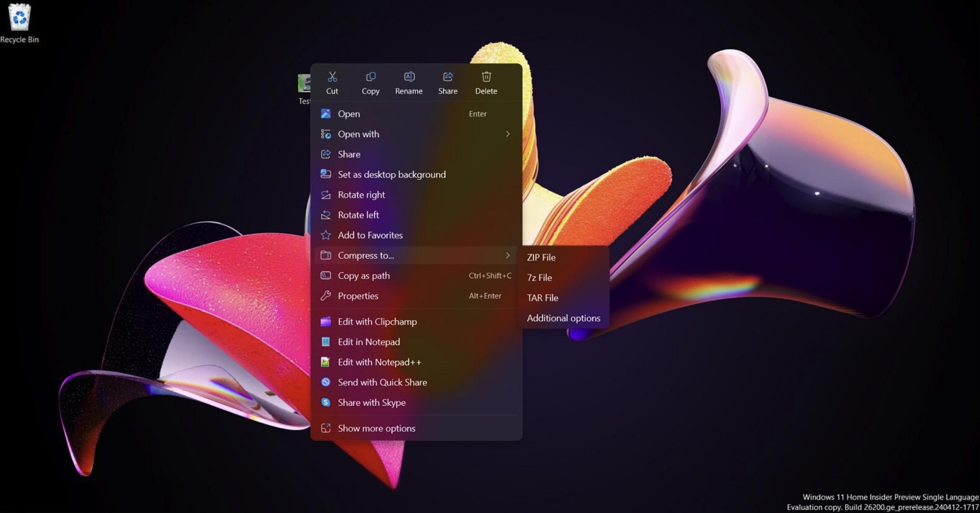980x513 pixels.
Task: Open the Recycle Bin desktop icon
Action: pyautogui.click(x=19, y=18)
